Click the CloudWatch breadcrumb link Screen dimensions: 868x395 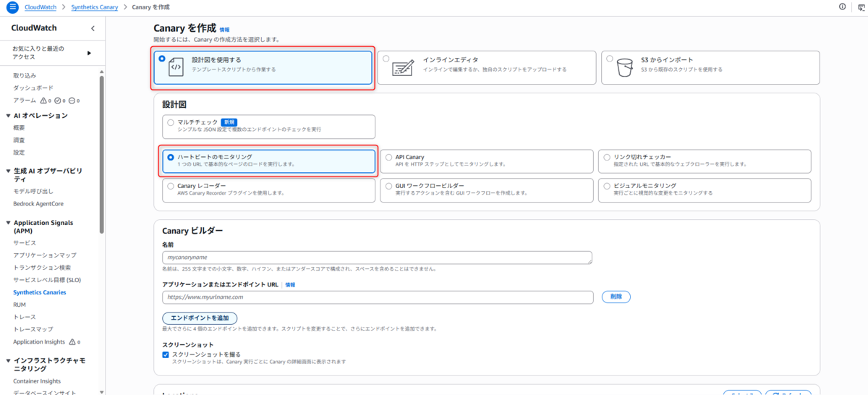pos(41,7)
